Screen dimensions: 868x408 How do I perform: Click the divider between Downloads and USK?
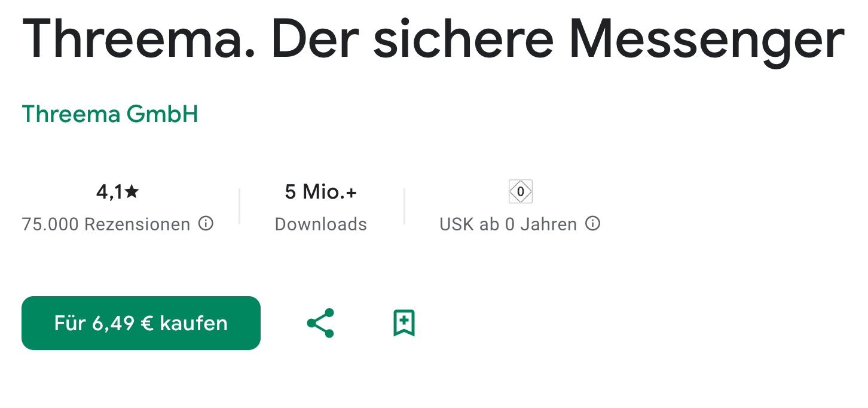(405, 206)
